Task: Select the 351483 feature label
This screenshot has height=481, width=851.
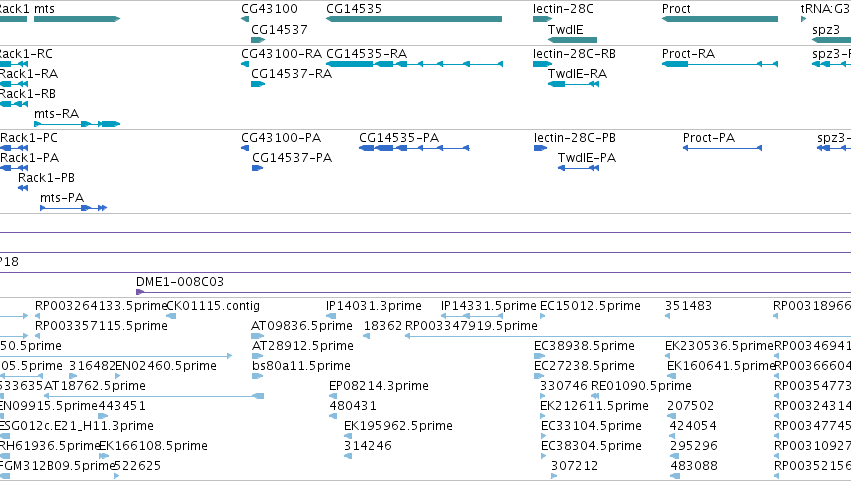Action: 688,306
